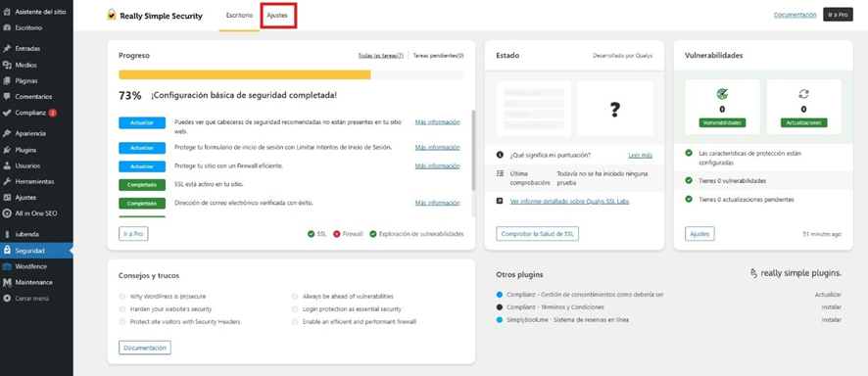Show Todas las tareas(7) filter

coord(380,56)
